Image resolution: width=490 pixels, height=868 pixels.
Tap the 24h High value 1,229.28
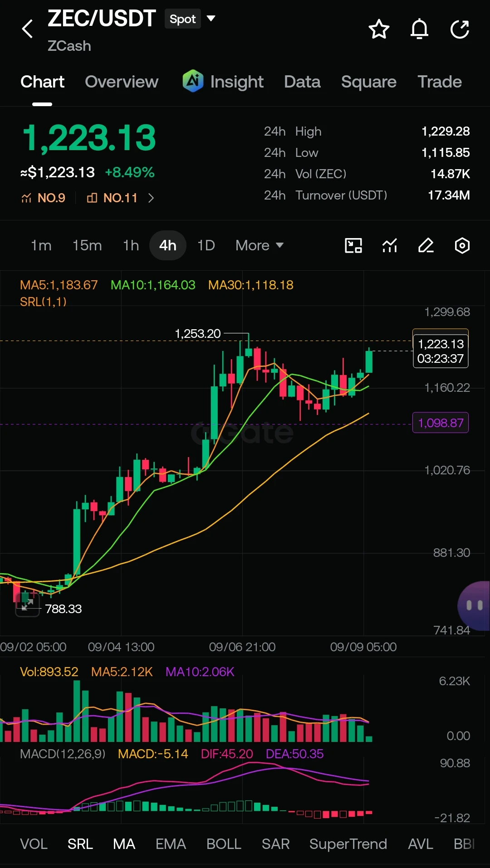pos(446,132)
